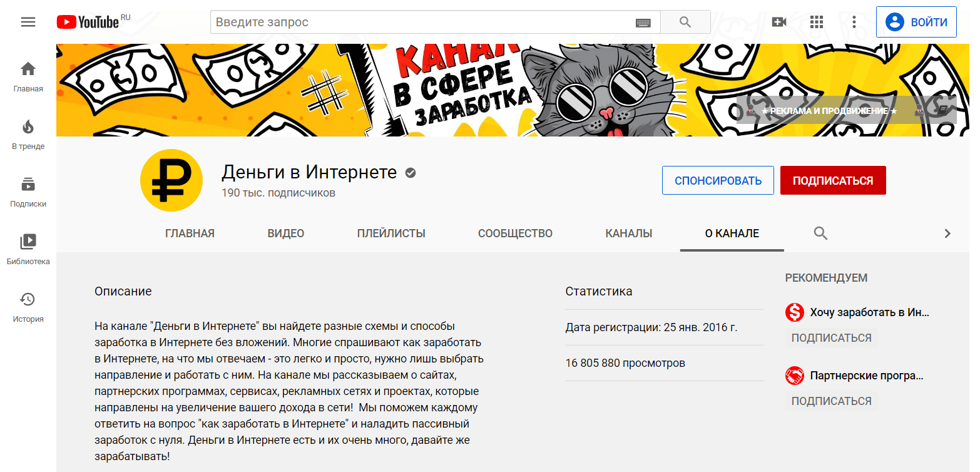This screenshot has width=980, height=472.
Task: Expand tabs with right chevron arrow
Action: coord(947,233)
